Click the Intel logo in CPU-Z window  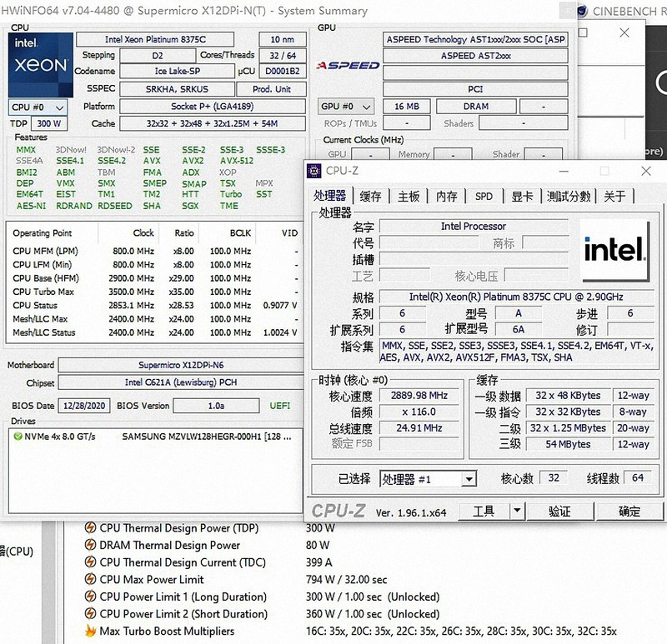(615, 251)
